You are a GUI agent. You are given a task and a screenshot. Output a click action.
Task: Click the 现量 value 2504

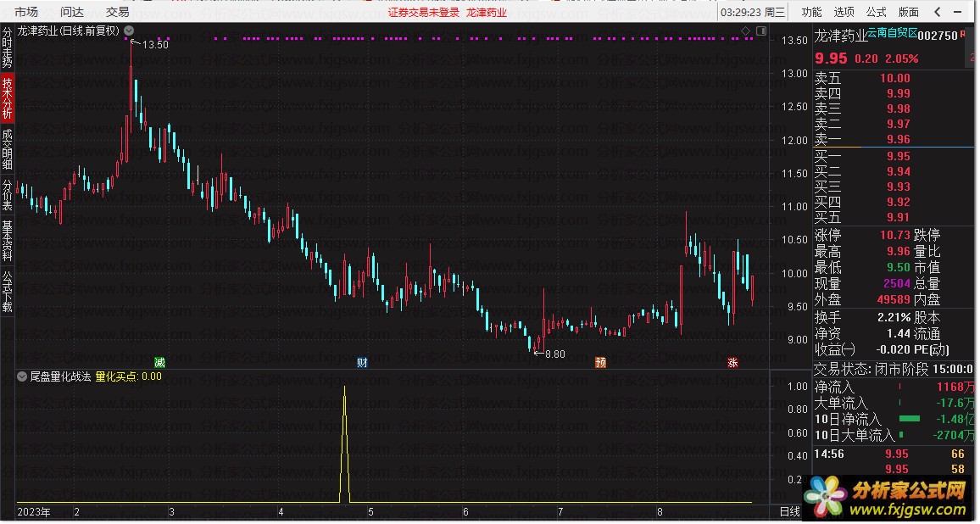tap(897, 283)
